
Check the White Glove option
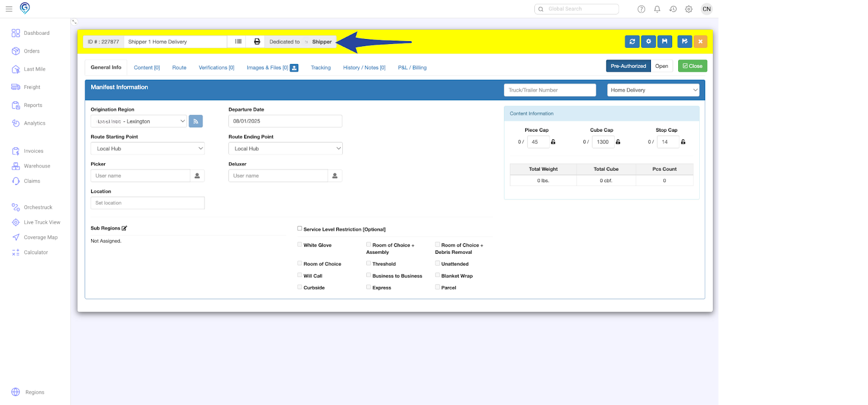299,245
